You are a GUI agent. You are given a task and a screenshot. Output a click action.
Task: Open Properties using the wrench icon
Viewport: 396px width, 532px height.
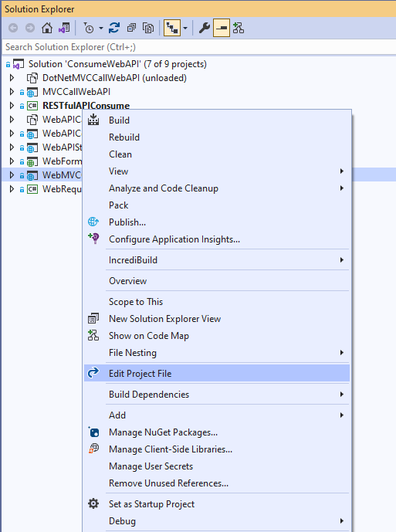[204, 28]
